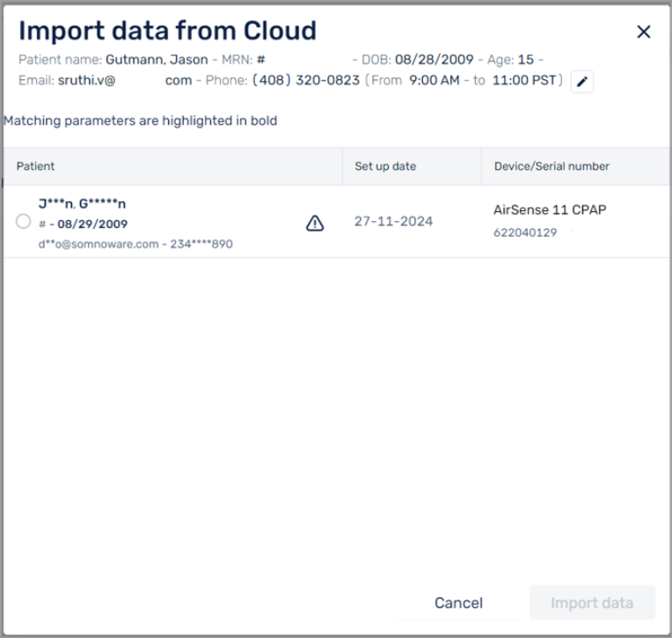Click the Device/Serial number column header
The image size is (672, 638).
click(x=551, y=166)
